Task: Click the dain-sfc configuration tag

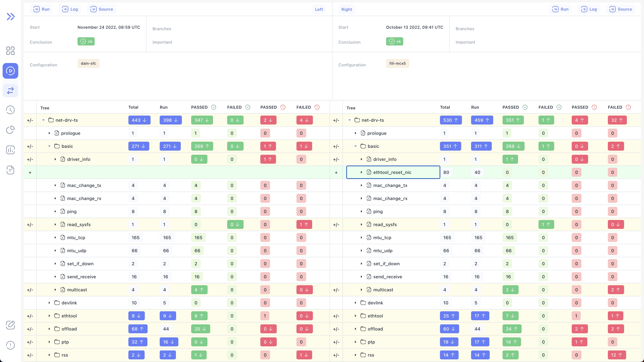Action: 88,64
